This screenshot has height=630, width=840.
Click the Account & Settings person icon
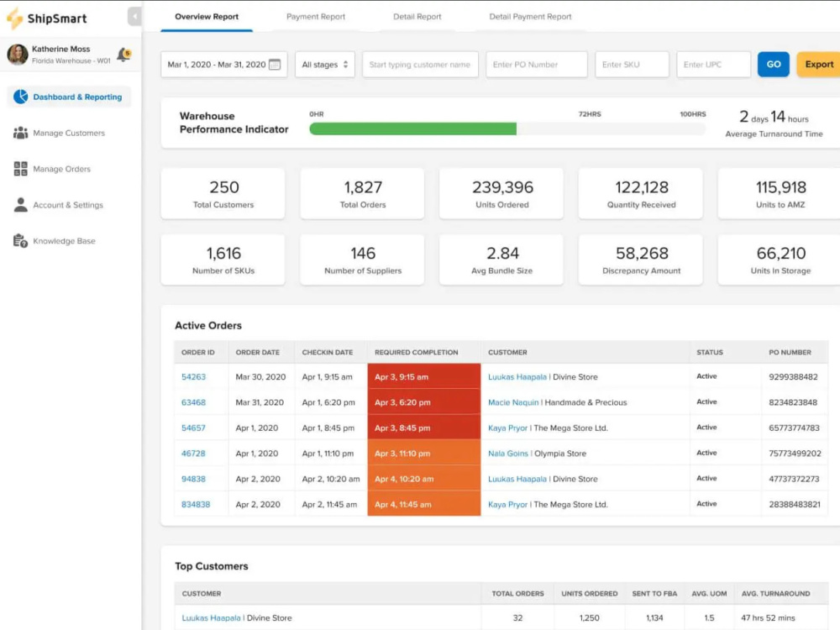(x=20, y=205)
